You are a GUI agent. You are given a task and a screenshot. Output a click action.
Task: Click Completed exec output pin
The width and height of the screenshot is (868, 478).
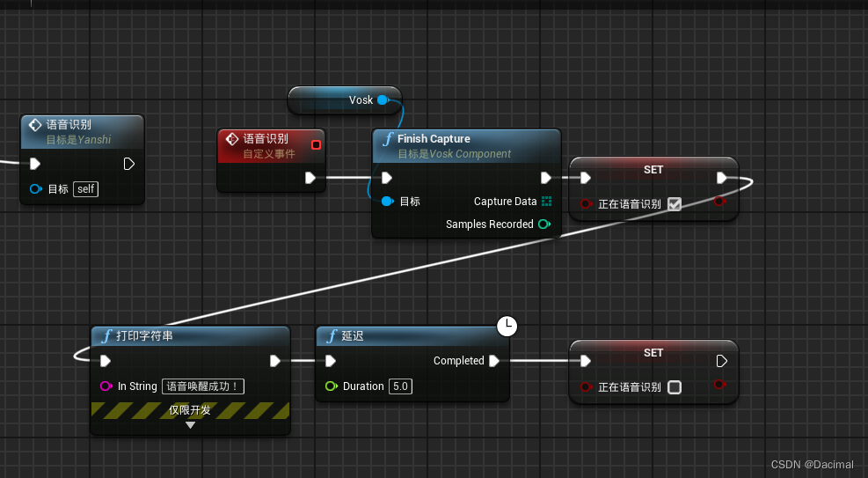494,361
